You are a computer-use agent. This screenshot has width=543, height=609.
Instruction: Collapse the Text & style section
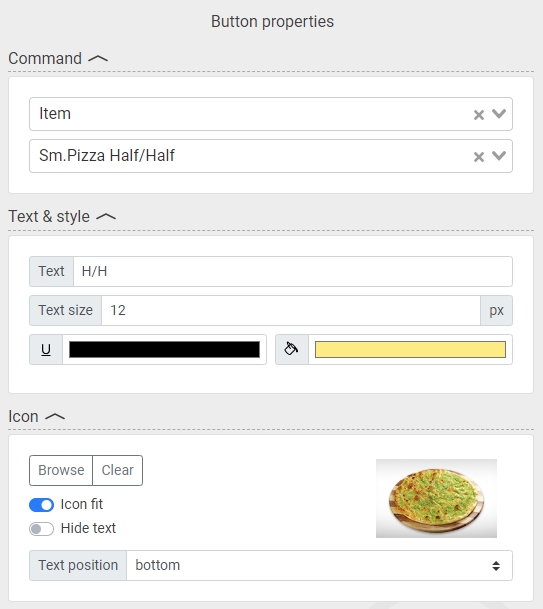(x=106, y=217)
